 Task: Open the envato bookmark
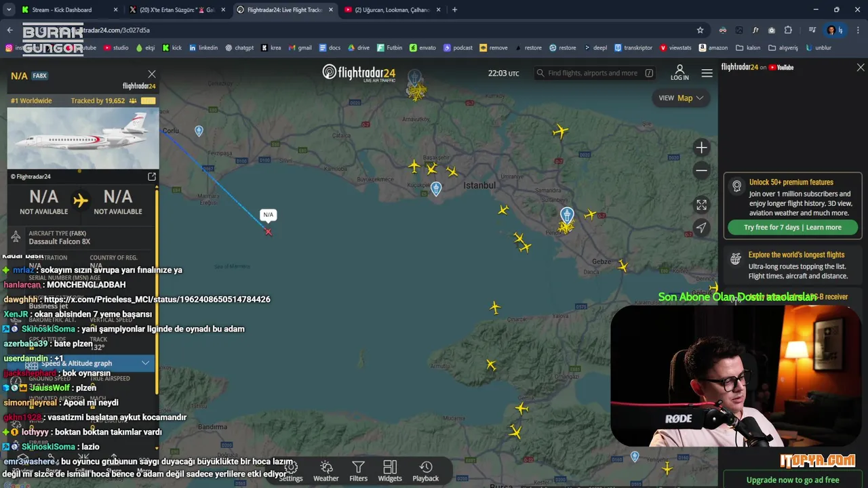pos(422,48)
